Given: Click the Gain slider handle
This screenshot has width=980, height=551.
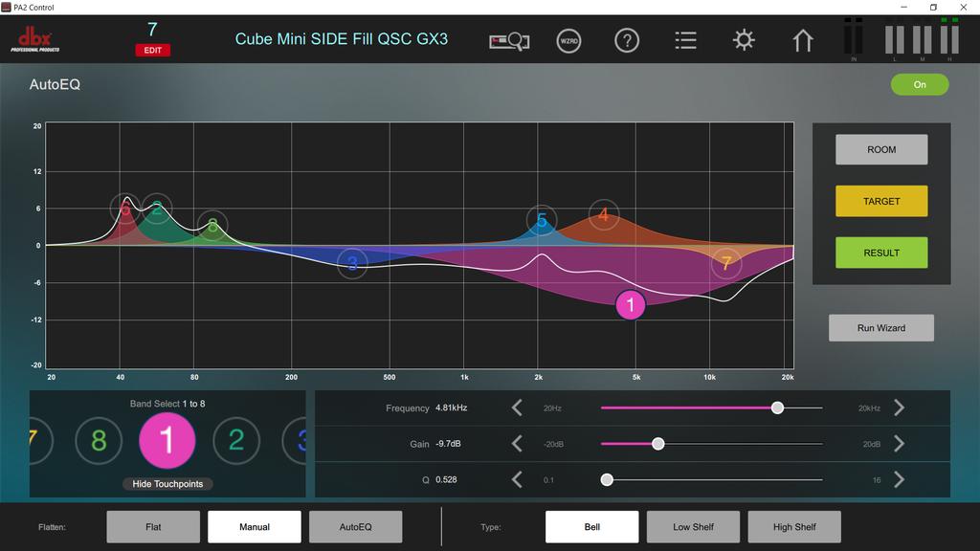Looking at the screenshot, I should [658, 444].
